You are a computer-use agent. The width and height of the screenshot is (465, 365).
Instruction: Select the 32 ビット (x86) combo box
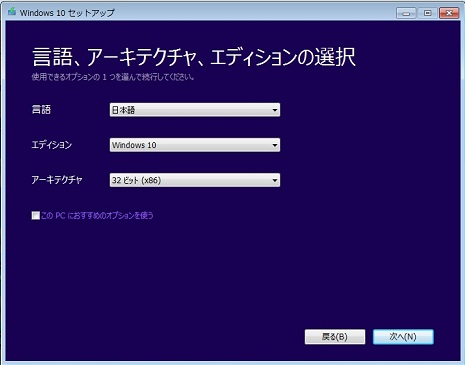[x=195, y=180]
